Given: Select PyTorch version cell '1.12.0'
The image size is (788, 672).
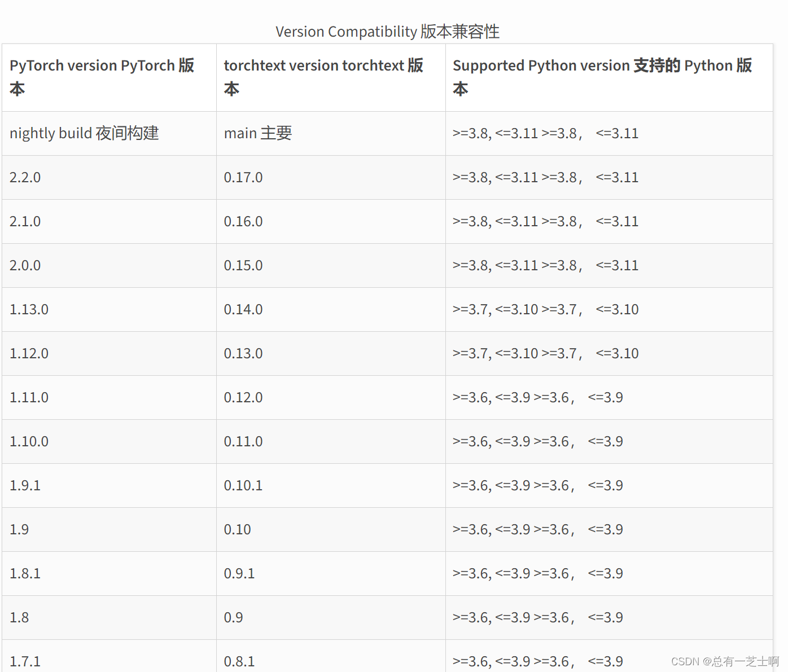Looking at the screenshot, I should [110, 354].
